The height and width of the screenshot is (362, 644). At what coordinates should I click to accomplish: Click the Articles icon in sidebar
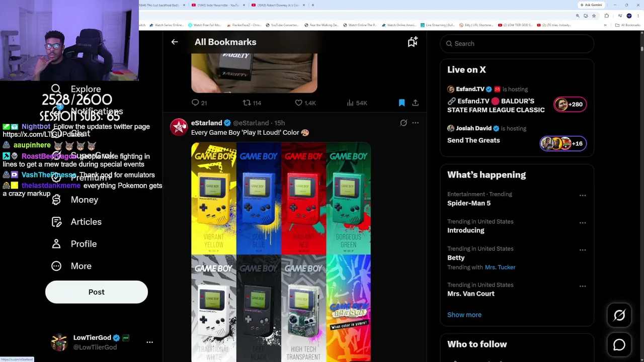coord(56,222)
